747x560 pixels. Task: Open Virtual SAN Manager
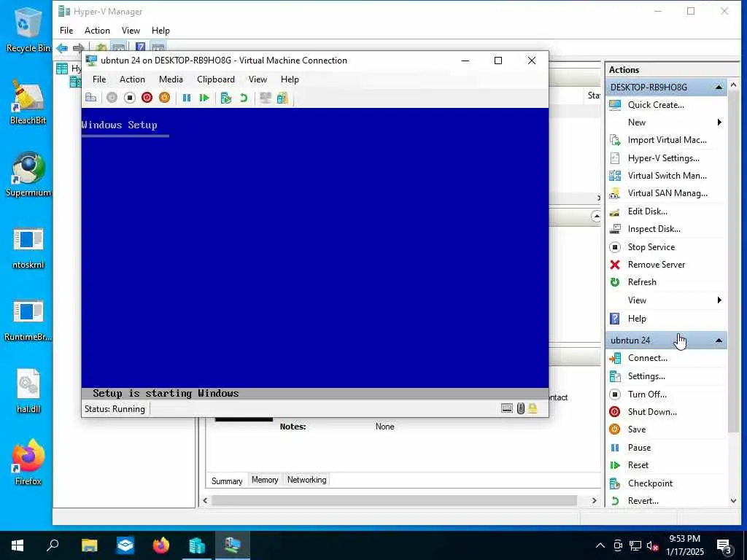click(666, 193)
